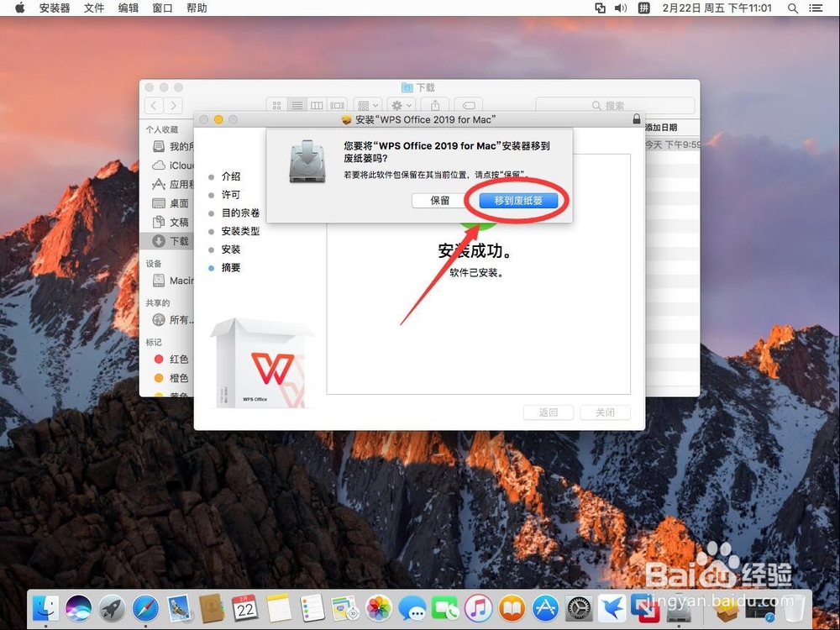Click the 保留 button to keep the installer
The height and width of the screenshot is (630, 840).
[x=440, y=201]
